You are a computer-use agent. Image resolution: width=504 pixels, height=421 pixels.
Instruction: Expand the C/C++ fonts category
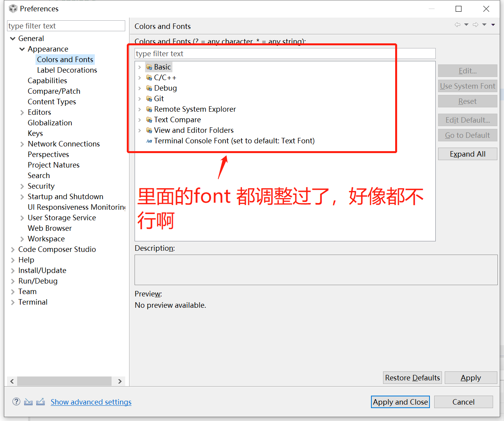click(x=140, y=78)
